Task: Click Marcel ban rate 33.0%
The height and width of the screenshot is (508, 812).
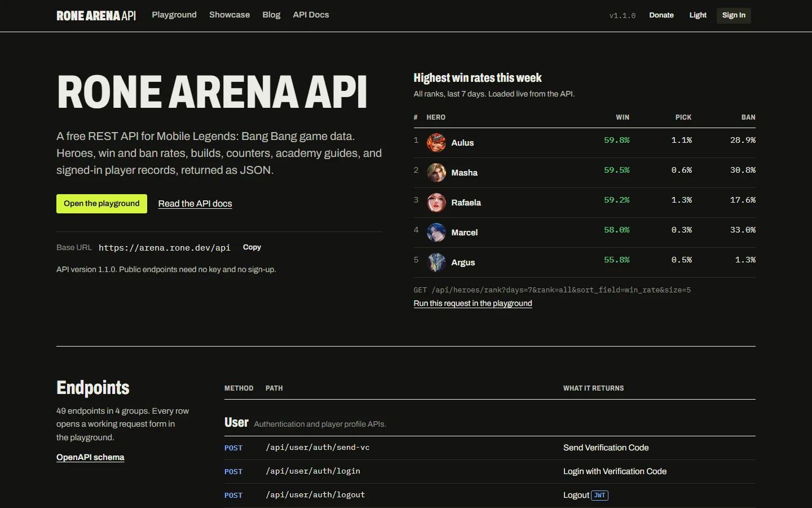Action: [743, 230]
